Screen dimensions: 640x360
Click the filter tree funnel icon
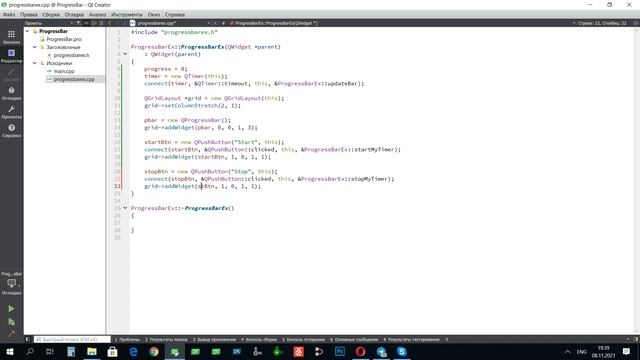click(79, 23)
